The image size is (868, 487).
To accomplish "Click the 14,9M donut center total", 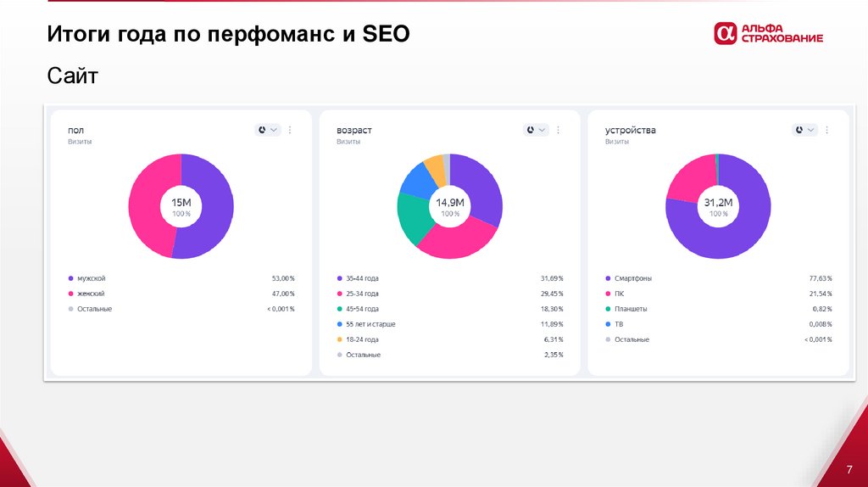I will [x=450, y=203].
